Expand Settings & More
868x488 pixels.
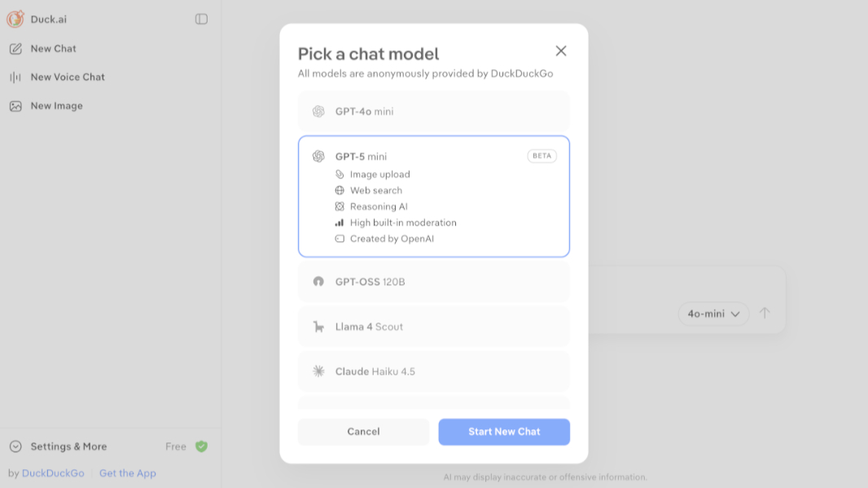(69, 446)
